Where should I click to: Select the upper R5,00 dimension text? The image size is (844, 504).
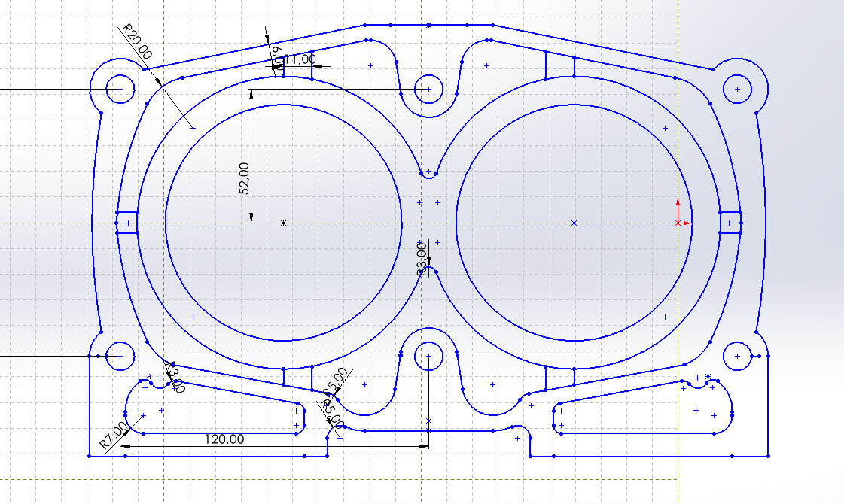pos(335,381)
